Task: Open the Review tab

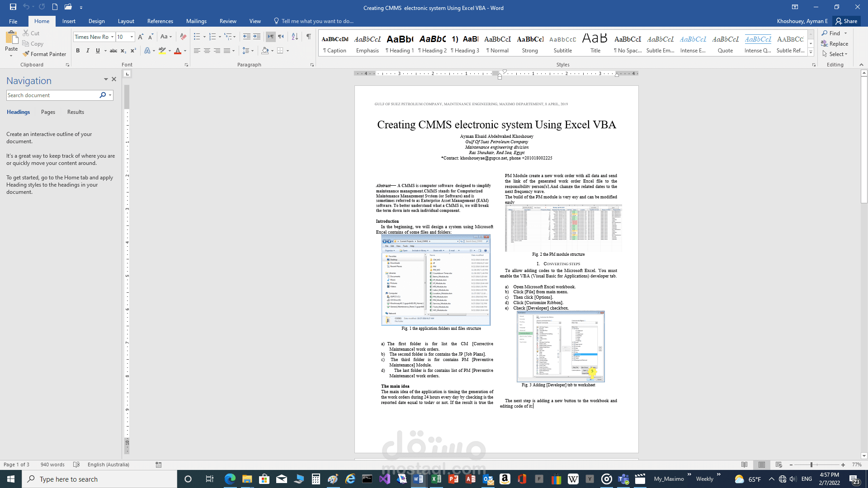Action: (x=228, y=21)
